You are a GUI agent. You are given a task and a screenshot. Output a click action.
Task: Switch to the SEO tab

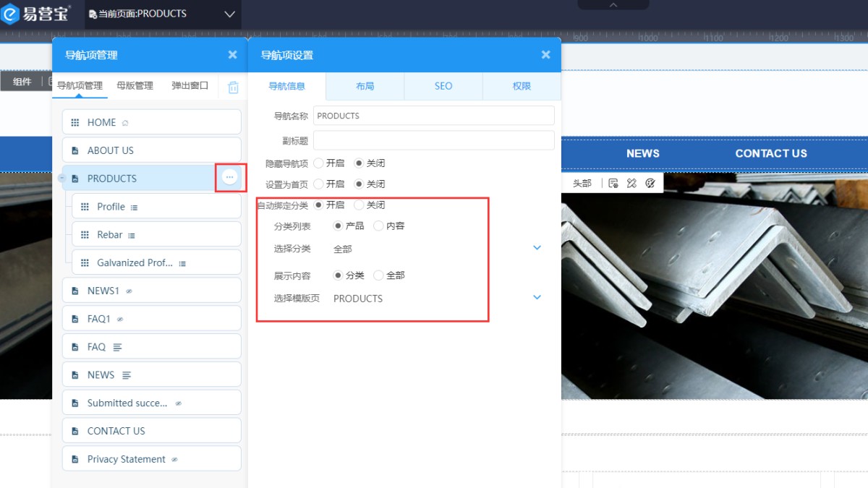coord(443,86)
